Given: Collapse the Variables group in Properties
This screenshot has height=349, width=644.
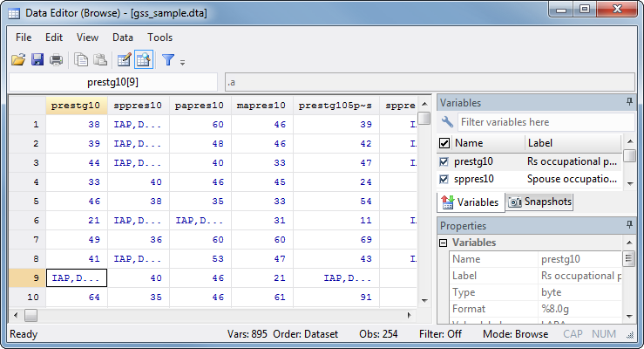Looking at the screenshot, I should [x=444, y=243].
